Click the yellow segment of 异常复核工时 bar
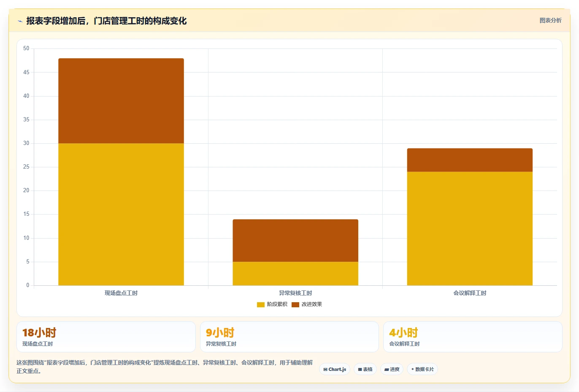 tap(295, 274)
